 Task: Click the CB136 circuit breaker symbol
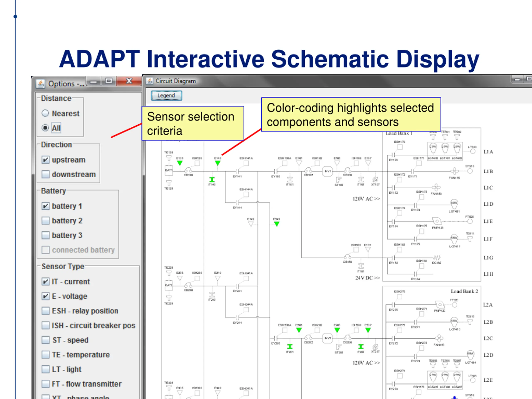click(188, 170)
